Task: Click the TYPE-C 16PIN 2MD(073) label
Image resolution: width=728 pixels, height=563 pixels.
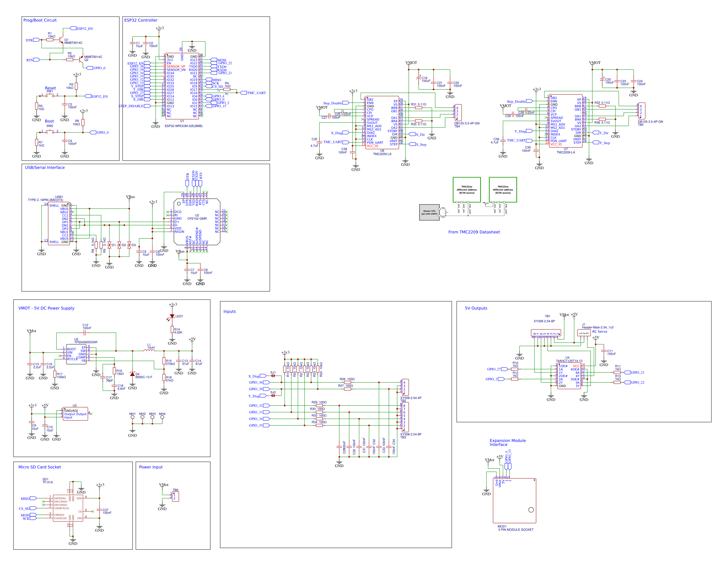Action: (45, 200)
